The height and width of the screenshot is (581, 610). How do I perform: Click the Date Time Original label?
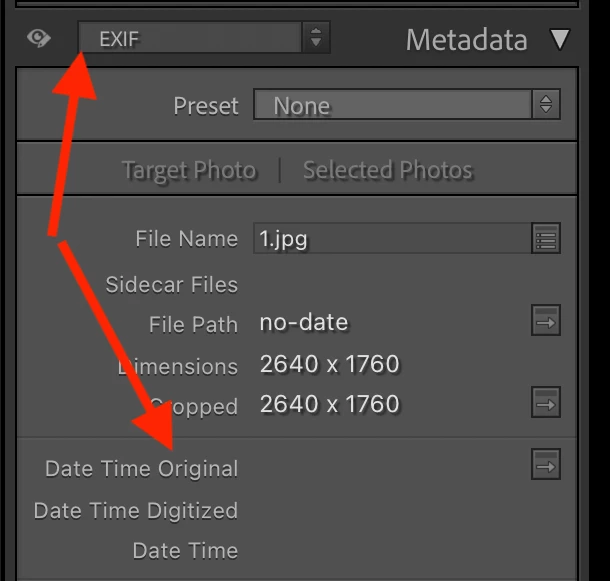(x=141, y=468)
